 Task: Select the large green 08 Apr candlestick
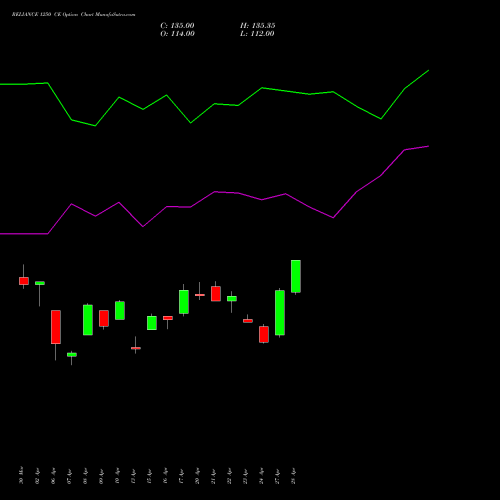click(x=88, y=320)
